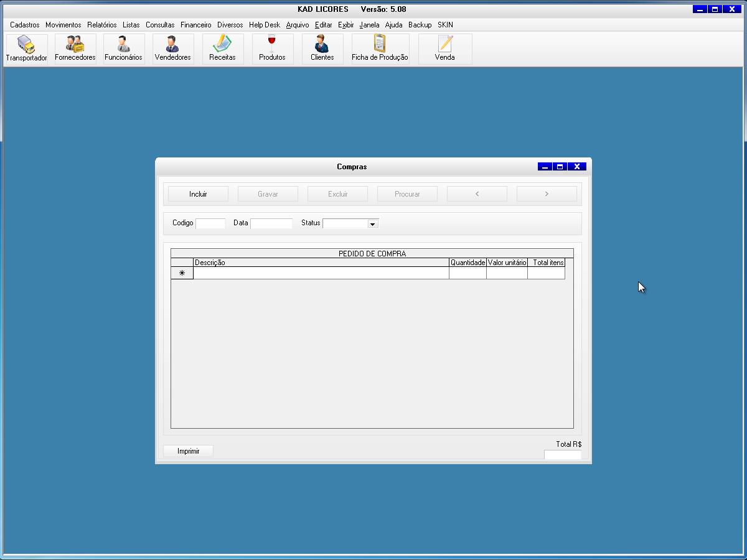The height and width of the screenshot is (560, 747).
Task: Open the Funcionários toolbar icon
Action: click(123, 49)
